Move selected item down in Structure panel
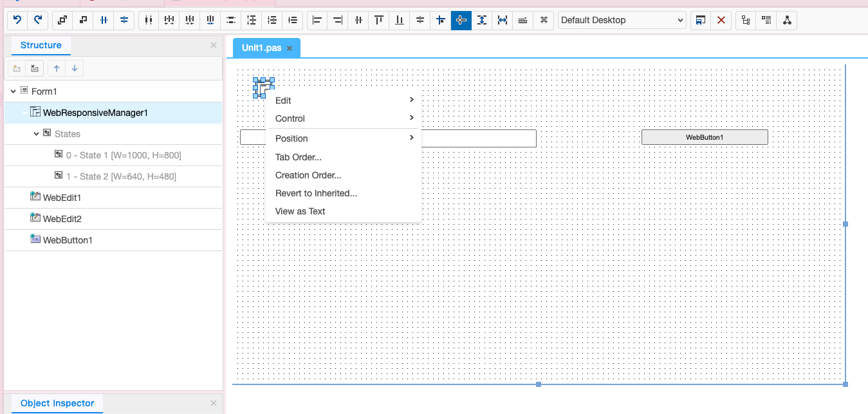868x414 pixels. point(75,68)
